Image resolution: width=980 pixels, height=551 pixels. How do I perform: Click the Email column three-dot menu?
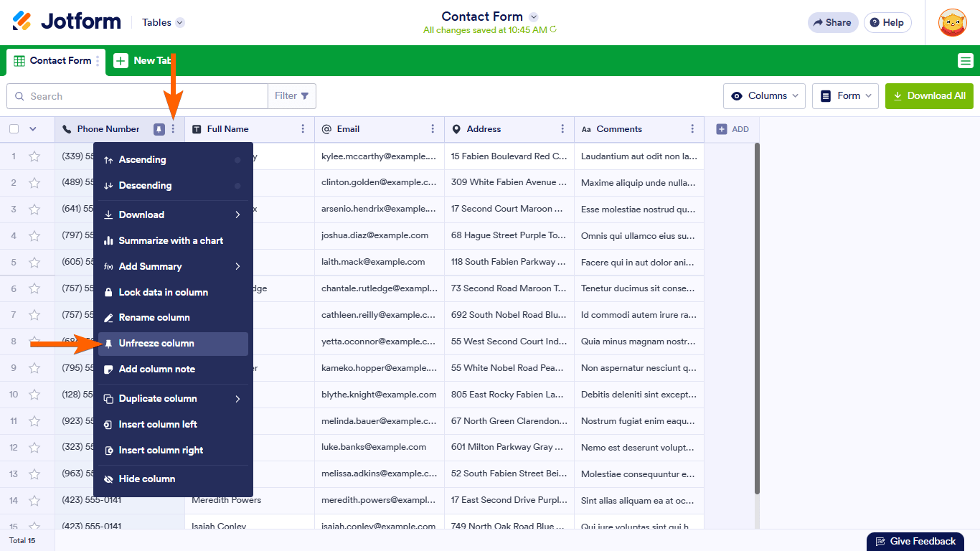coord(433,129)
